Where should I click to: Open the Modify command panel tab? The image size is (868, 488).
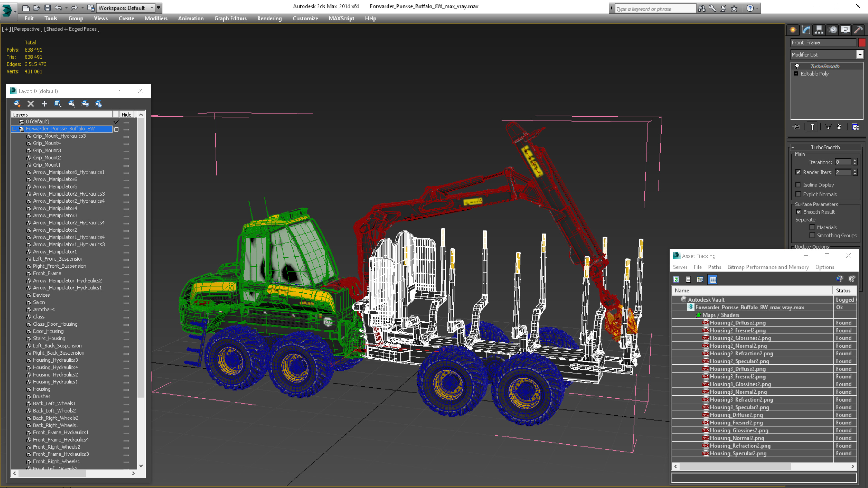[x=806, y=30]
